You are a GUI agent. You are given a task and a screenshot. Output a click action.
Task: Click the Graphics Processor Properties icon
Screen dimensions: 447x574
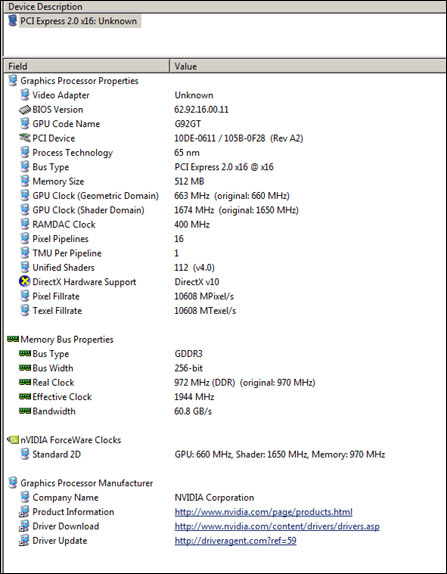coord(13,81)
